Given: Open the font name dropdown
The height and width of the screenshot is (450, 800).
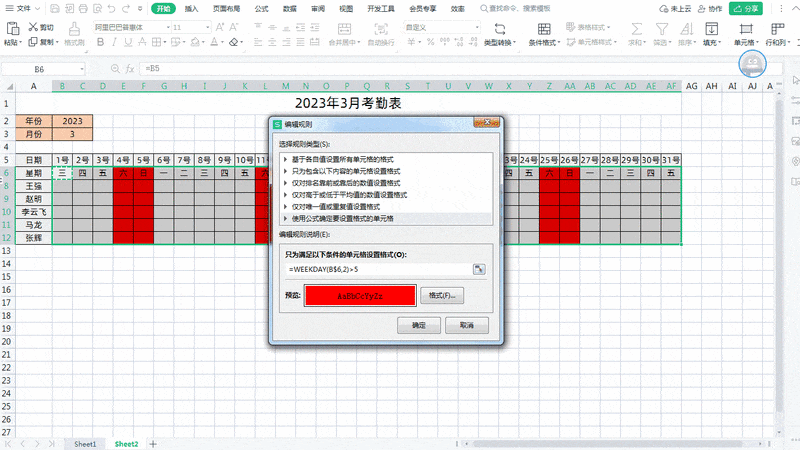Looking at the screenshot, I should pos(168,27).
